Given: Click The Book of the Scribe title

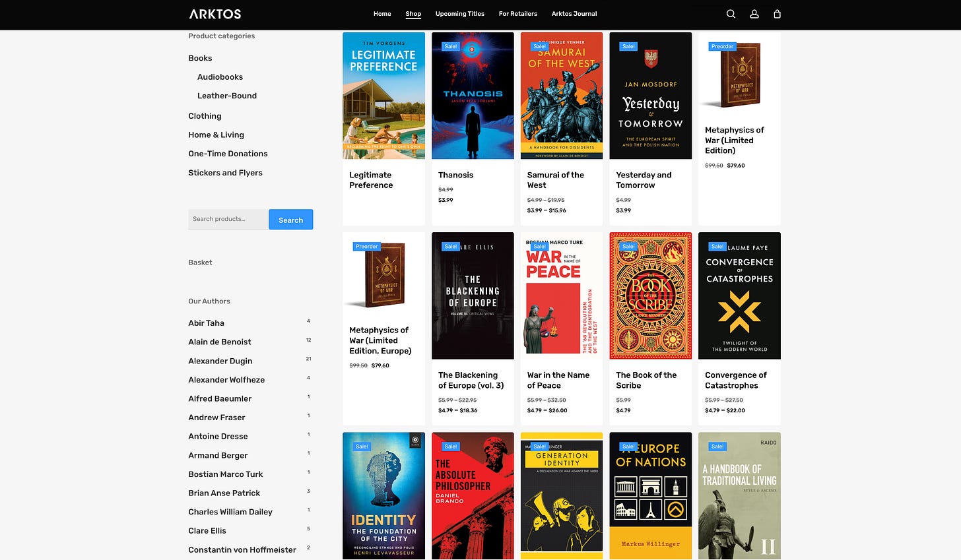Looking at the screenshot, I should 646,380.
